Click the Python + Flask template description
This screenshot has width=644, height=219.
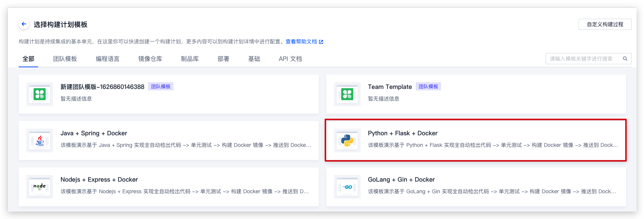click(493, 145)
